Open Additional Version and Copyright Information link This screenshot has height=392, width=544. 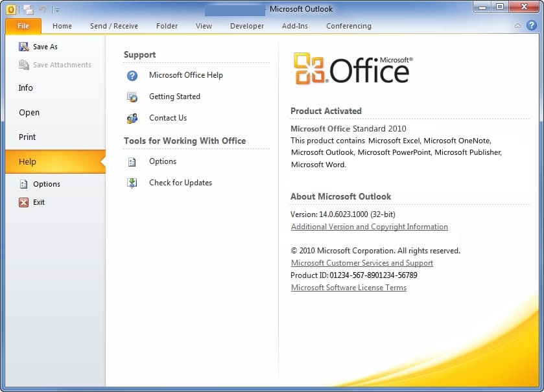click(x=369, y=227)
